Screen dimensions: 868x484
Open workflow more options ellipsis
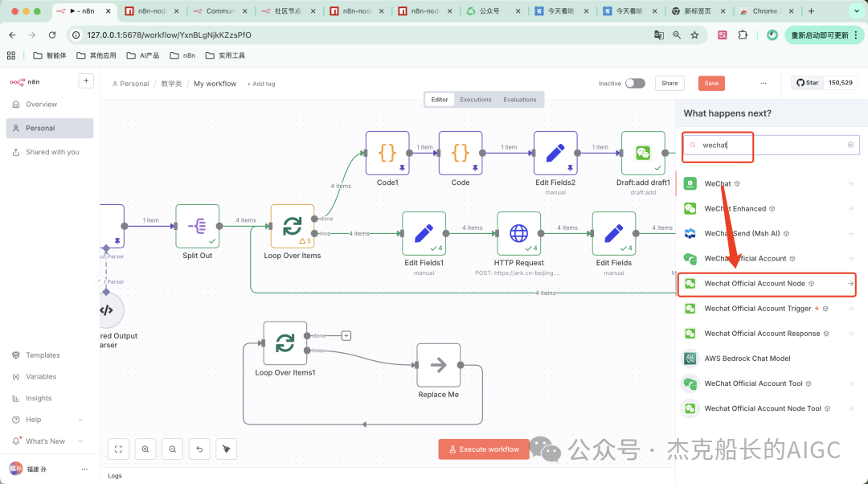[x=764, y=83]
